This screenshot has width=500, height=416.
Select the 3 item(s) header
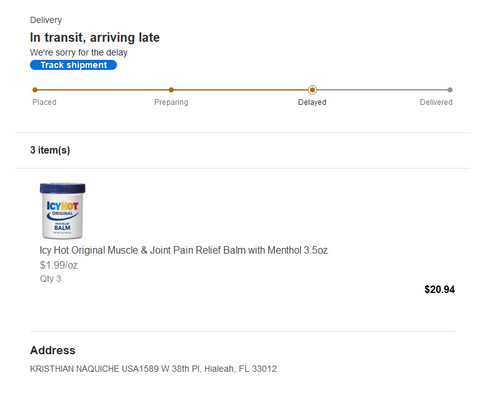pos(50,150)
